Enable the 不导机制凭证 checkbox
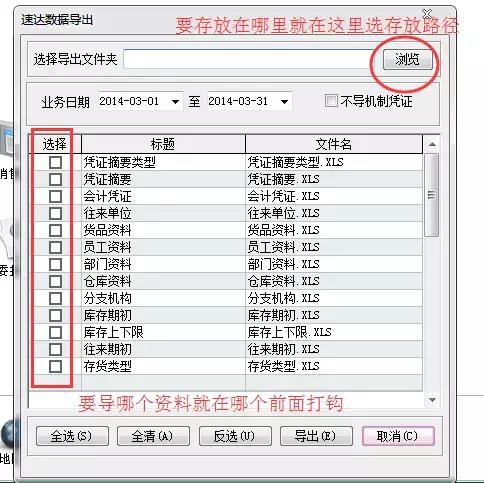Screen dimensions: 484x483 click(x=331, y=101)
